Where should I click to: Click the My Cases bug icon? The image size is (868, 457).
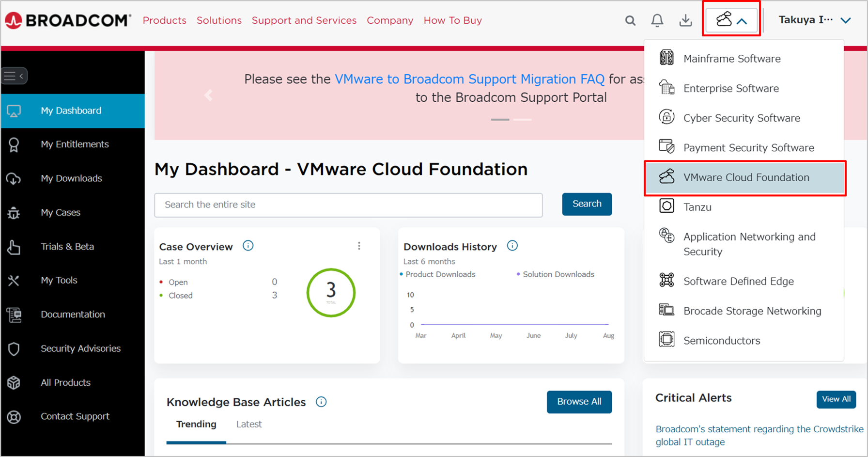[x=14, y=213]
